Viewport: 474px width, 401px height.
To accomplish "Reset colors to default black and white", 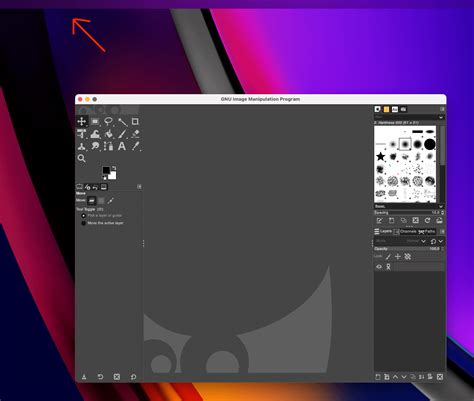I will pyautogui.click(x=104, y=178).
